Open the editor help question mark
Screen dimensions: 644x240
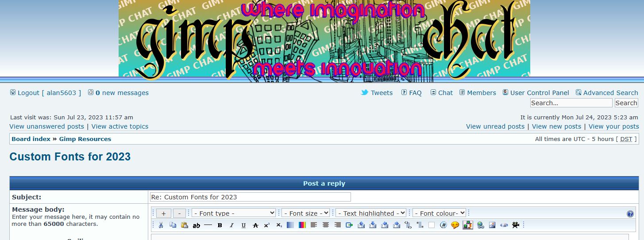pyautogui.click(x=630, y=214)
